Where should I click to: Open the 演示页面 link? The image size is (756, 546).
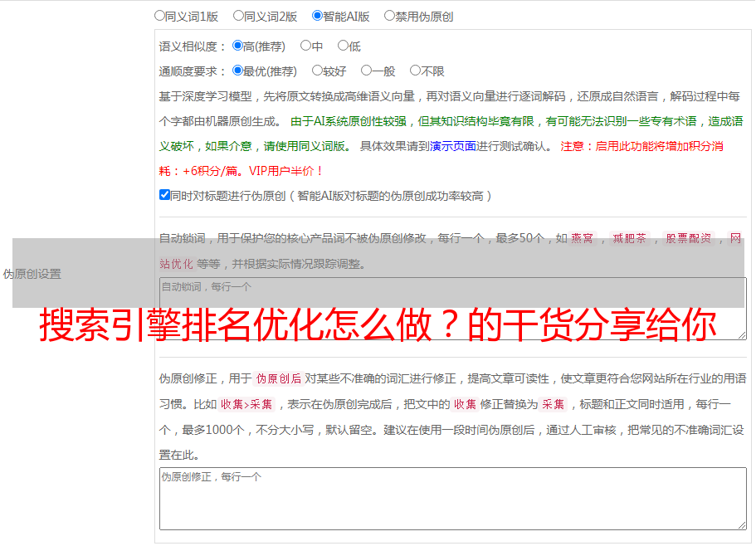(x=453, y=146)
